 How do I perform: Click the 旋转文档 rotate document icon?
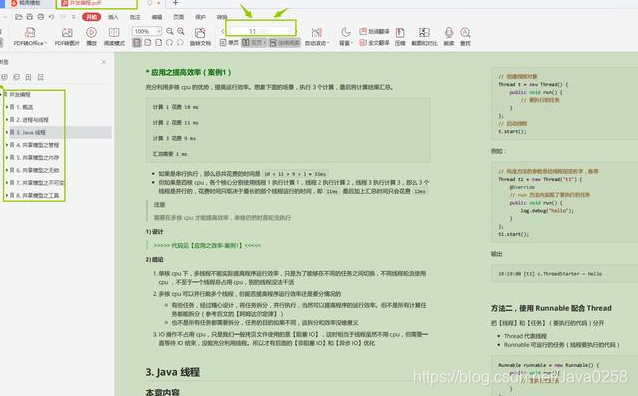coord(200,33)
